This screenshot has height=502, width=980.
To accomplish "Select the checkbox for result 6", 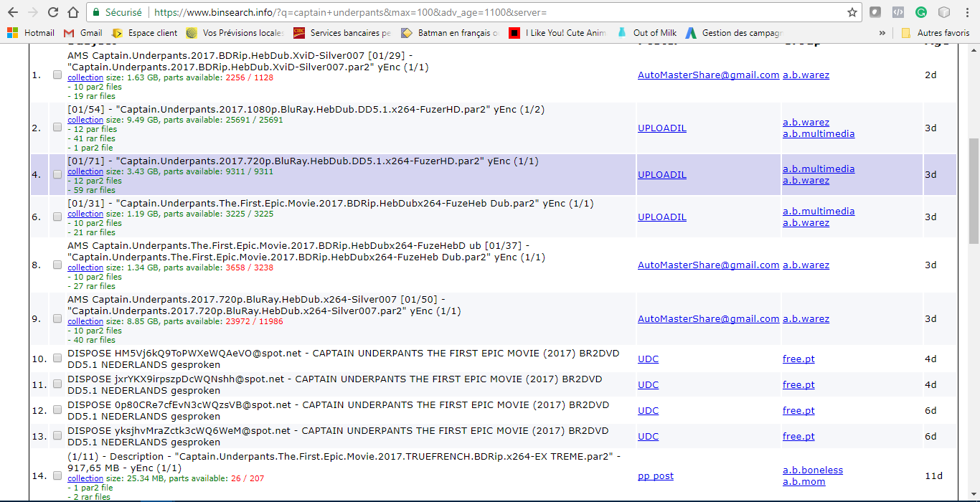I will click(57, 217).
